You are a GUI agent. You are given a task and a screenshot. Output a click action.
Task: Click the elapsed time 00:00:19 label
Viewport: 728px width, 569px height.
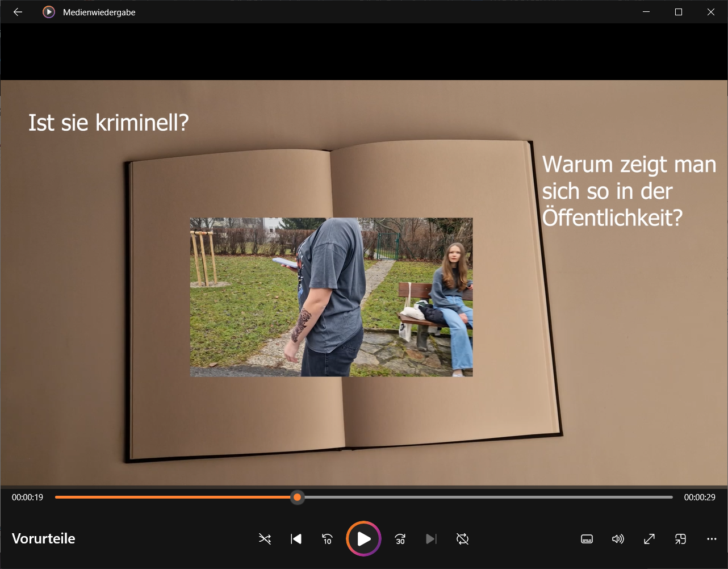pyautogui.click(x=27, y=497)
